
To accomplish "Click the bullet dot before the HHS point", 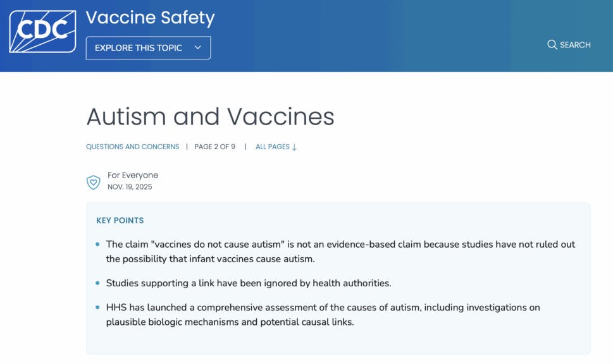I will point(97,308).
